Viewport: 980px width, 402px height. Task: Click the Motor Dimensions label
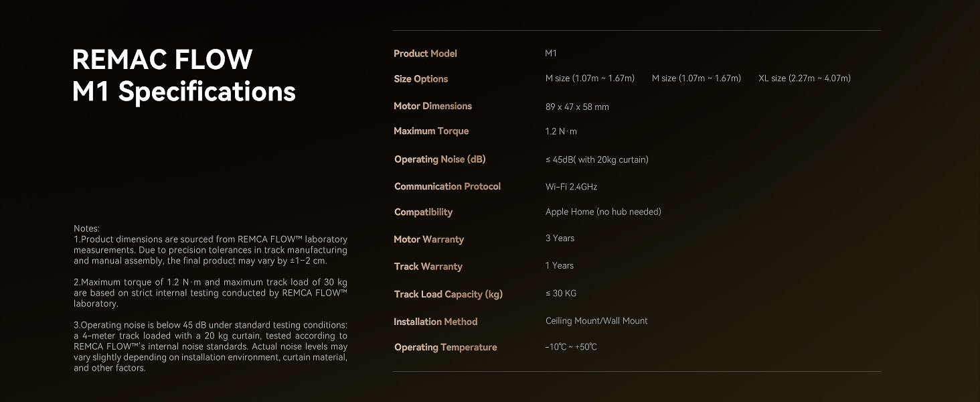pos(432,106)
